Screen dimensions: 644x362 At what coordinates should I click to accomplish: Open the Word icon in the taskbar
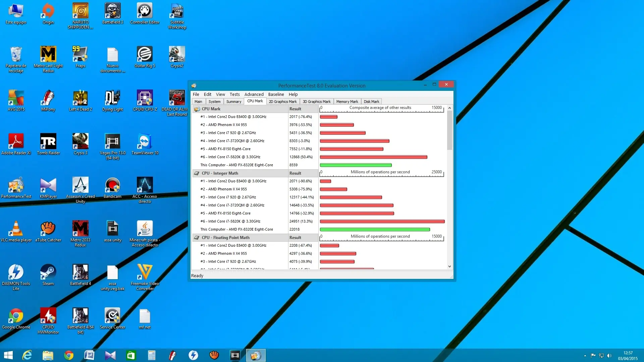click(89, 355)
